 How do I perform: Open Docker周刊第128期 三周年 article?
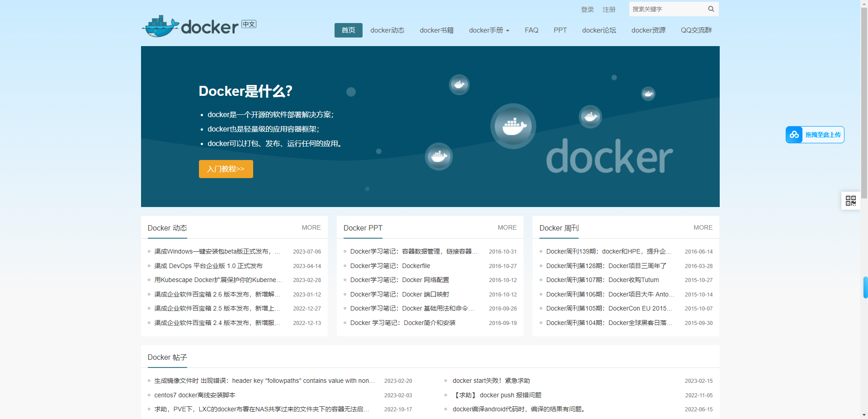click(606, 266)
